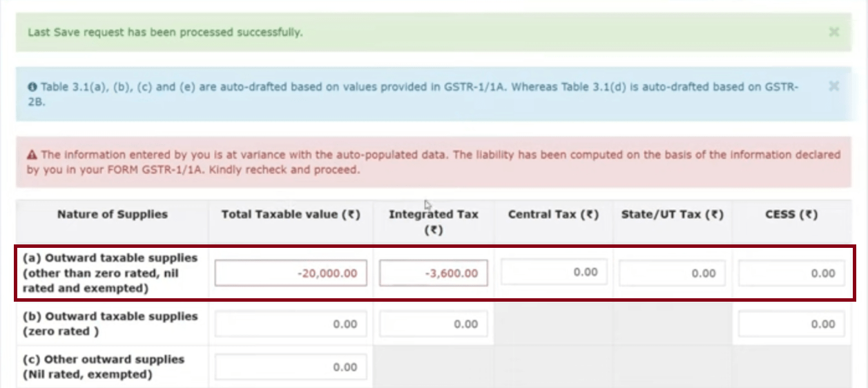This screenshot has height=388, width=868.
Task: Edit Total Taxable value for row (a)
Action: pos(291,273)
